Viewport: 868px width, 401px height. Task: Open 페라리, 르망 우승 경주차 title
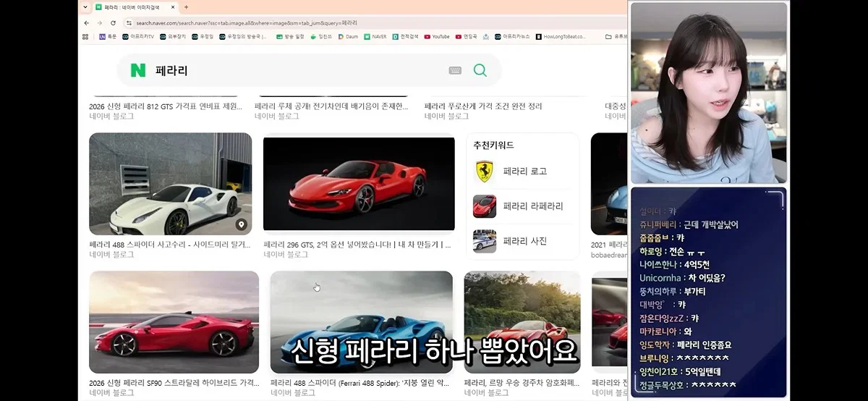coord(522,383)
